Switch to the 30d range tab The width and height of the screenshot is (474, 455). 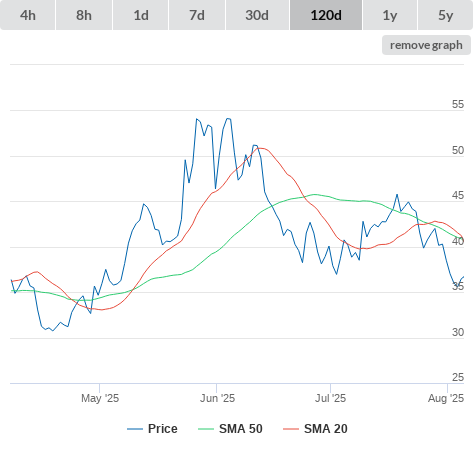tap(257, 15)
